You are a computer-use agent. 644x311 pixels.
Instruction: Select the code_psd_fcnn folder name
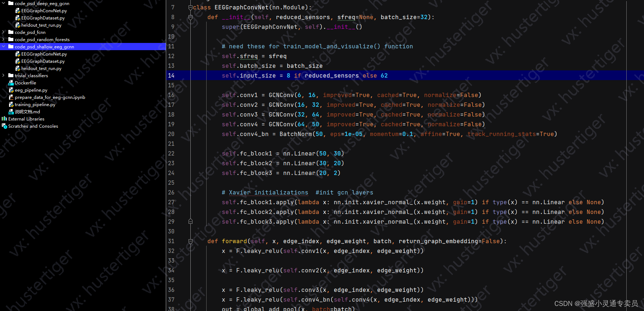30,32
